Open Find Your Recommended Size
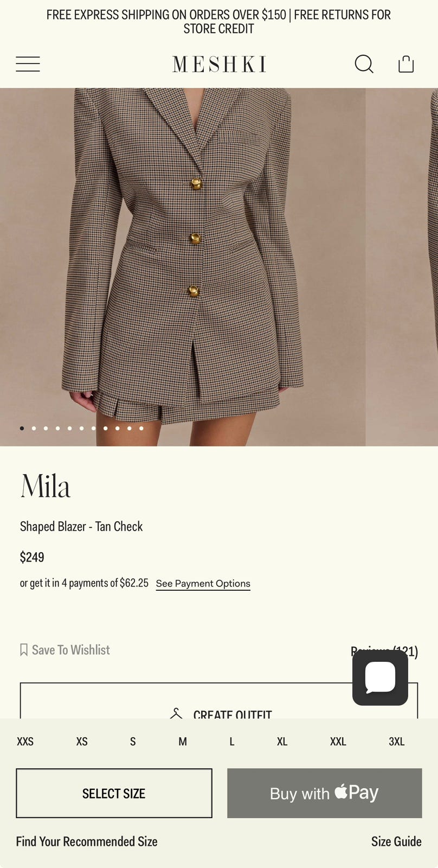The height and width of the screenshot is (868, 438). pyautogui.click(x=87, y=841)
